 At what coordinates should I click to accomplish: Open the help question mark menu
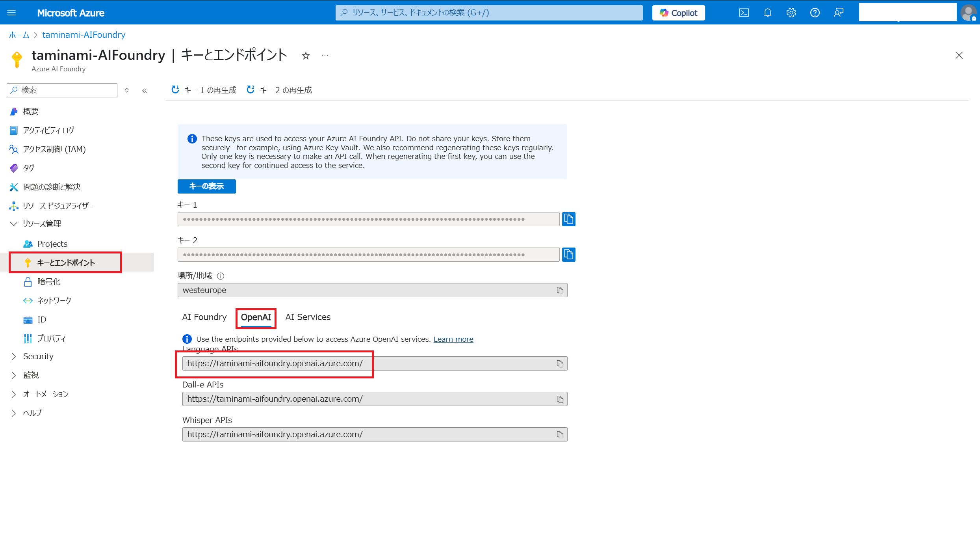pyautogui.click(x=815, y=13)
